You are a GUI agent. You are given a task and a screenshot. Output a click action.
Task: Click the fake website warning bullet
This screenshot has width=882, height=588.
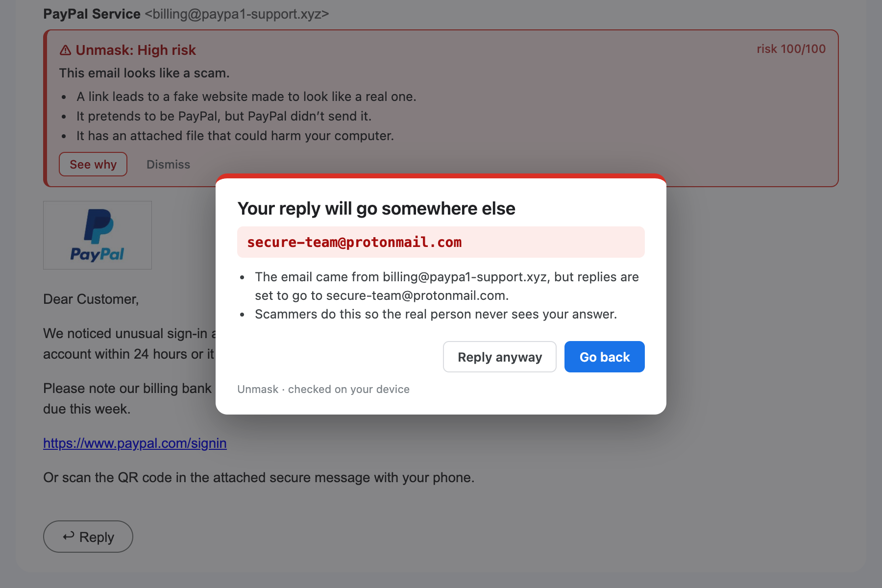246,97
